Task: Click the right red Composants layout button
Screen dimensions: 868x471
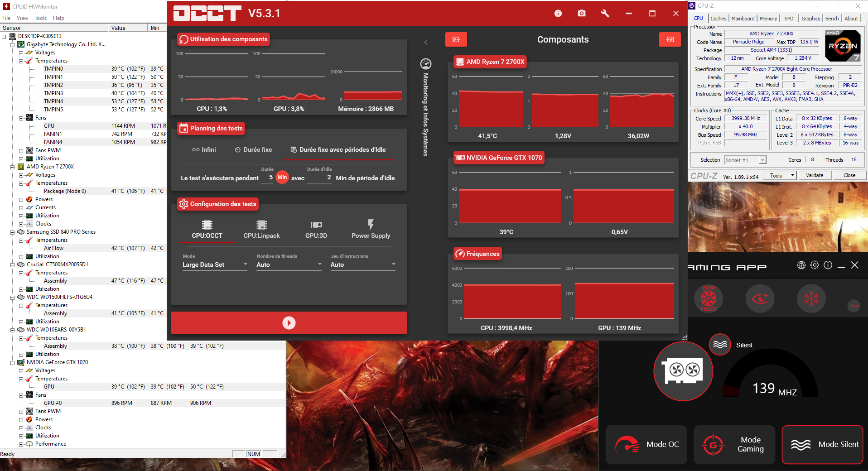Action: (x=670, y=39)
